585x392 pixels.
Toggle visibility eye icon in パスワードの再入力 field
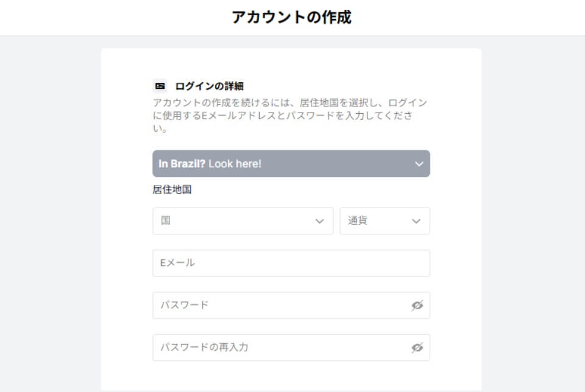click(417, 348)
